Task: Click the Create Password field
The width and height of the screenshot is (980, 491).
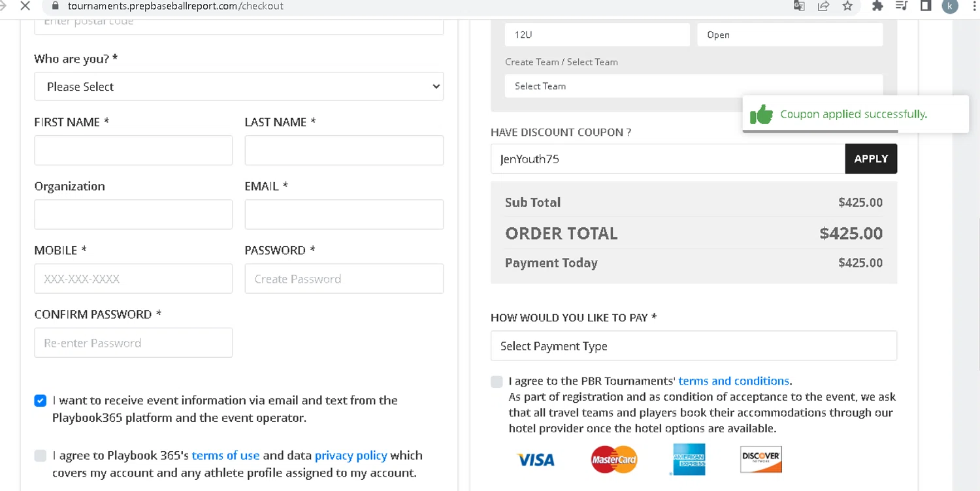Action: click(344, 279)
